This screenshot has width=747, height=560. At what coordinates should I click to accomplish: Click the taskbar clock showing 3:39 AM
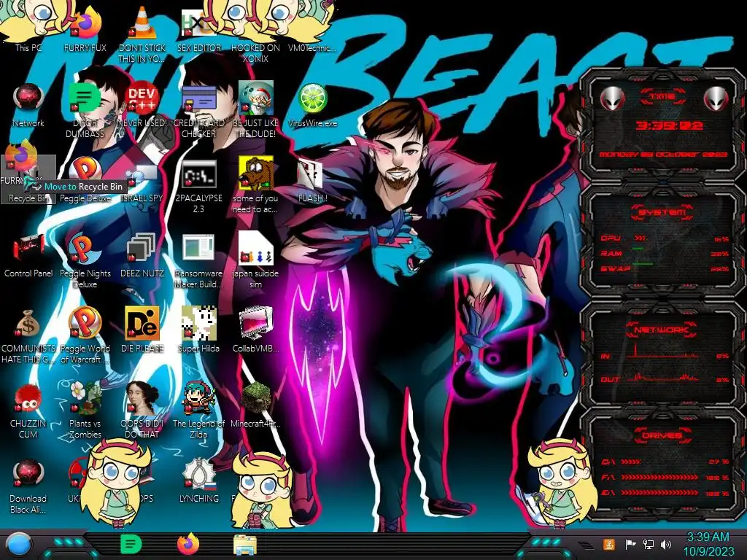coord(708,544)
